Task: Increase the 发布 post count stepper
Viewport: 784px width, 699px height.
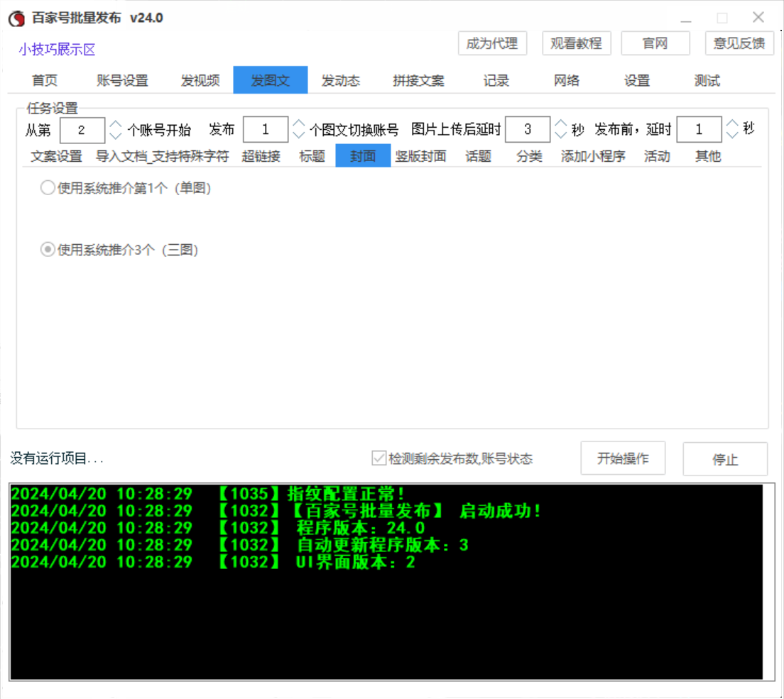Action: pyautogui.click(x=298, y=123)
